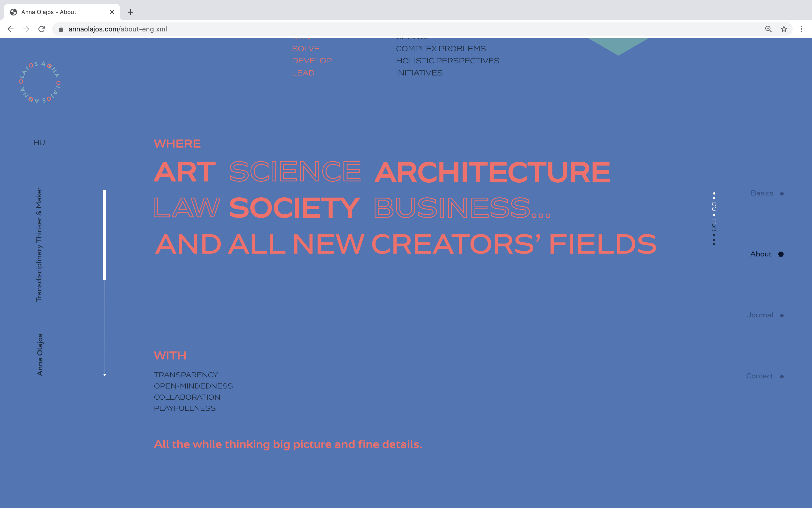Image resolution: width=812 pixels, height=508 pixels.
Task: Click the word SOCIETY
Action: (295, 208)
